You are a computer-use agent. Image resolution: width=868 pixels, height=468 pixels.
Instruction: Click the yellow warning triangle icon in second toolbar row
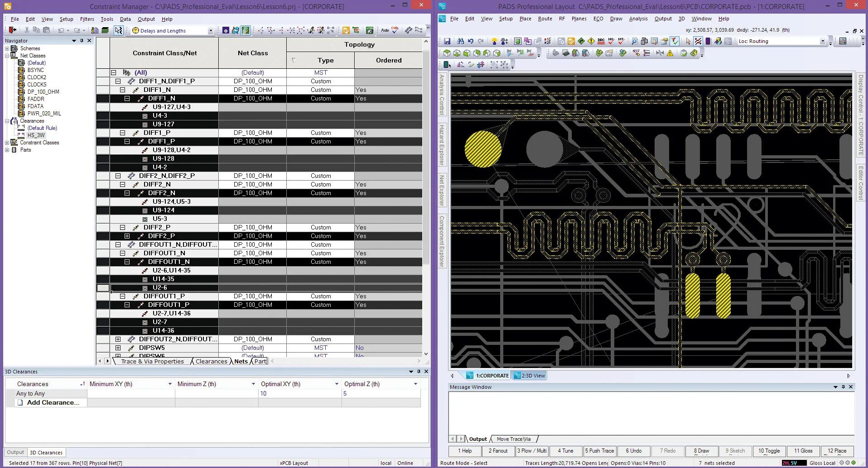(x=670, y=53)
